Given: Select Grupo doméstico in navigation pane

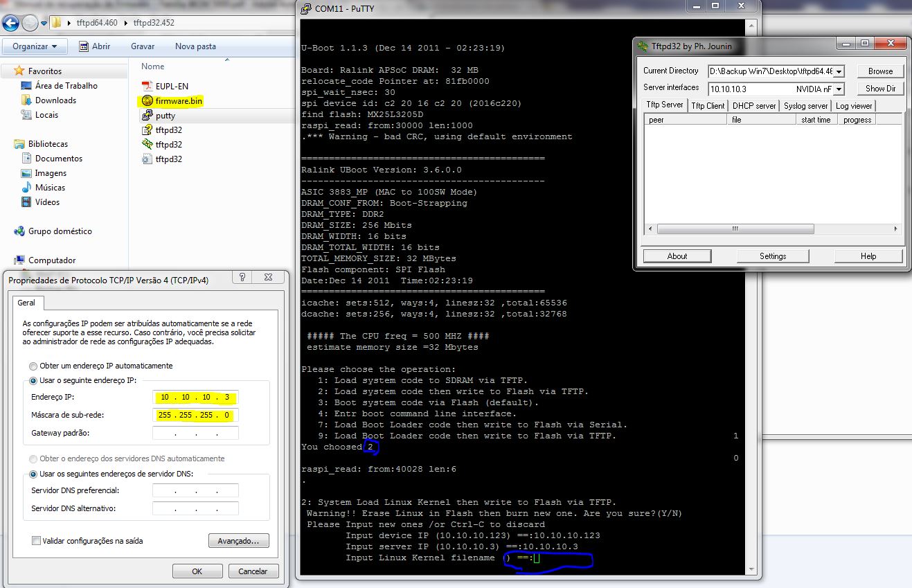Looking at the screenshot, I should coord(60,231).
